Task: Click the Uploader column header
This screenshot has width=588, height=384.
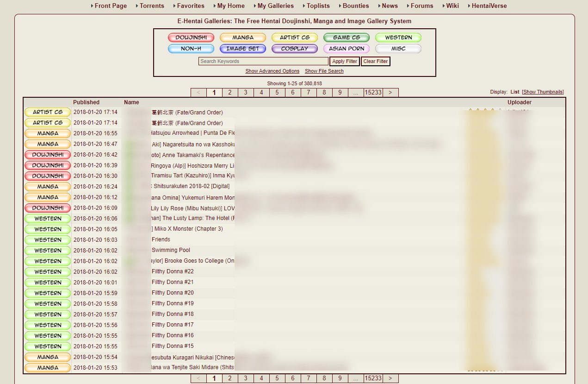Action: (x=520, y=102)
